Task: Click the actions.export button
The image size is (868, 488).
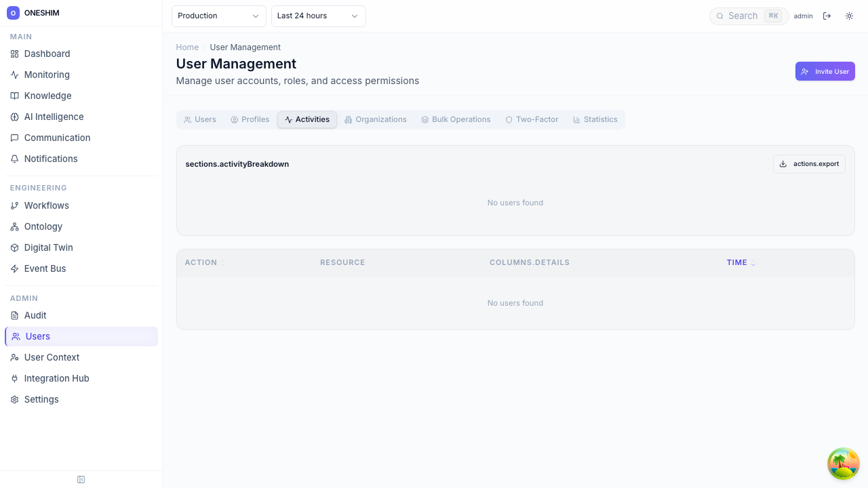Action: [x=809, y=164]
